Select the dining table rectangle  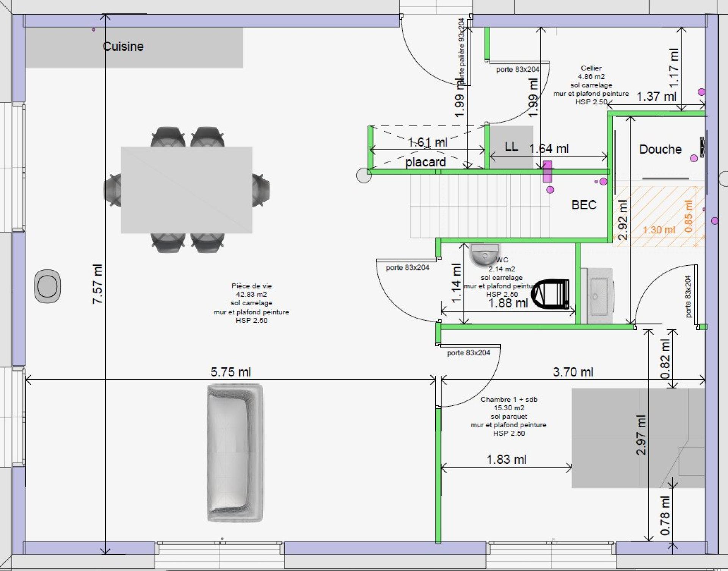[x=187, y=190]
